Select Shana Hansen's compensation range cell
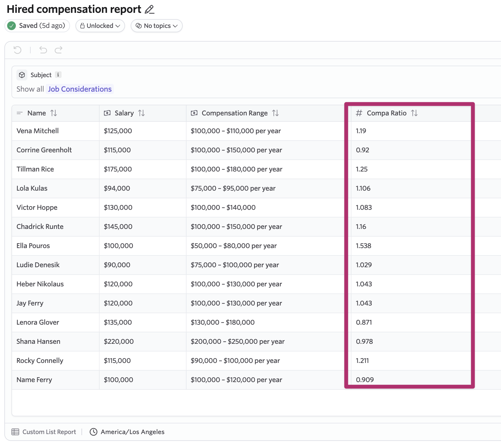501x448 pixels. pos(237,342)
